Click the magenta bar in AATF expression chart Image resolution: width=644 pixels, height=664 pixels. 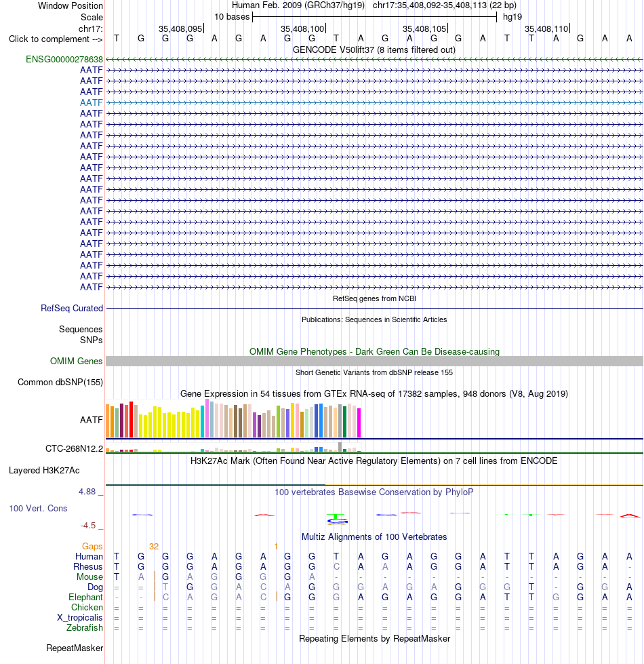359,423
